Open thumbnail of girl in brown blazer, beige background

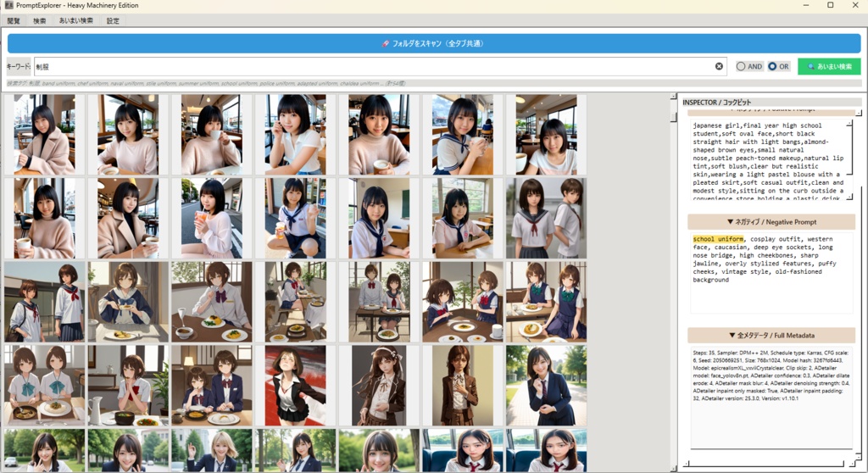[x=463, y=386]
